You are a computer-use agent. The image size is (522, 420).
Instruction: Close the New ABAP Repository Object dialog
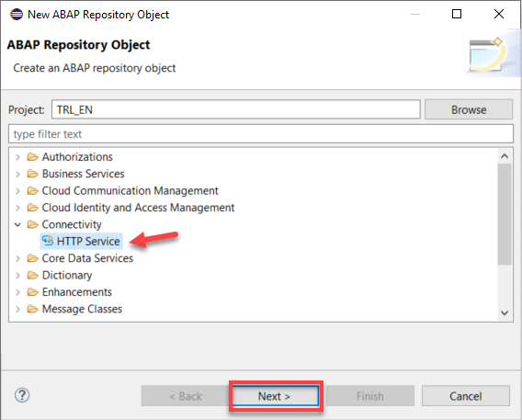pyautogui.click(x=499, y=14)
